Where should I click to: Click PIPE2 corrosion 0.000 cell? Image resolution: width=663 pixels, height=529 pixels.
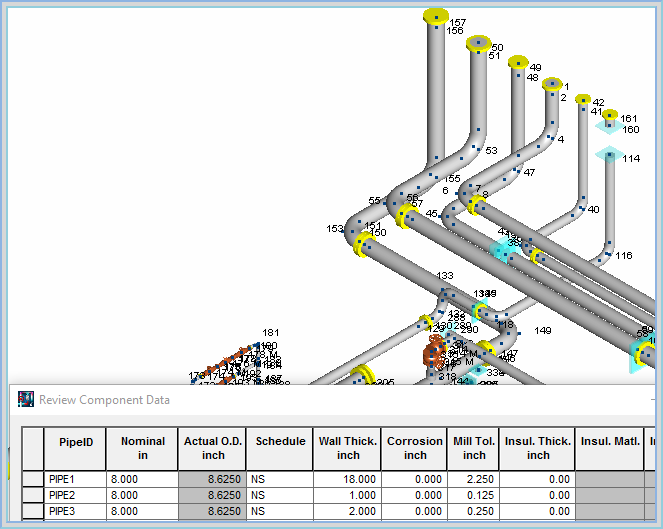click(414, 495)
